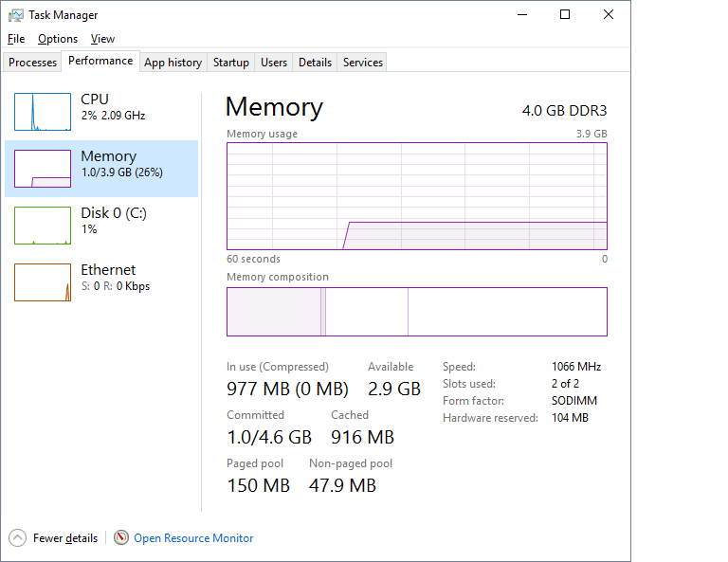The width and height of the screenshot is (728, 562).
Task: Click the Memory composition bar
Action: click(417, 312)
